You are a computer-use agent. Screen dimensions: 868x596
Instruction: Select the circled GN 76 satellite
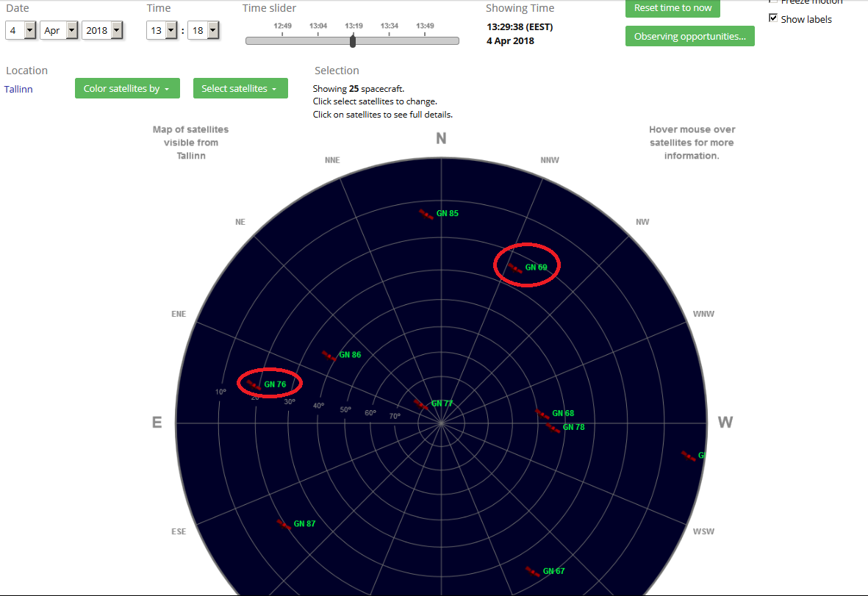coord(254,385)
